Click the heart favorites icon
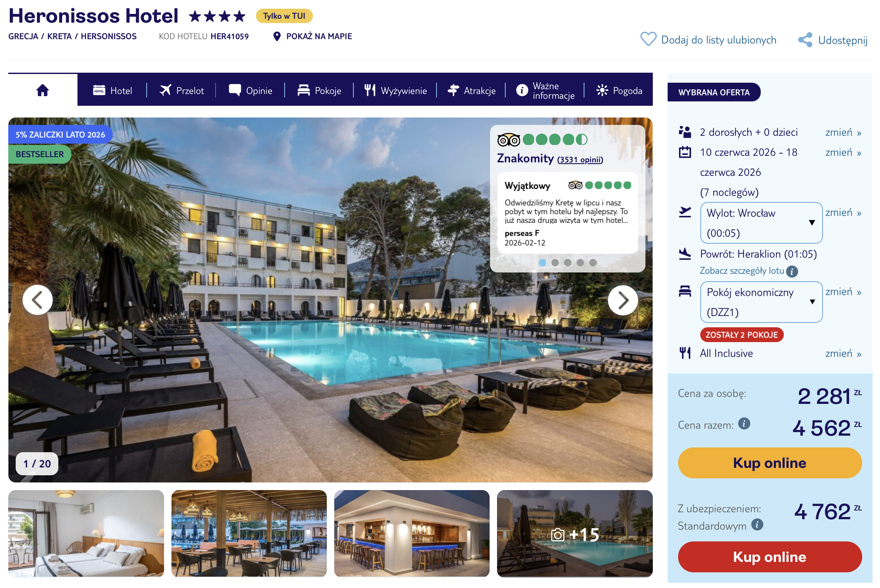 click(x=648, y=39)
